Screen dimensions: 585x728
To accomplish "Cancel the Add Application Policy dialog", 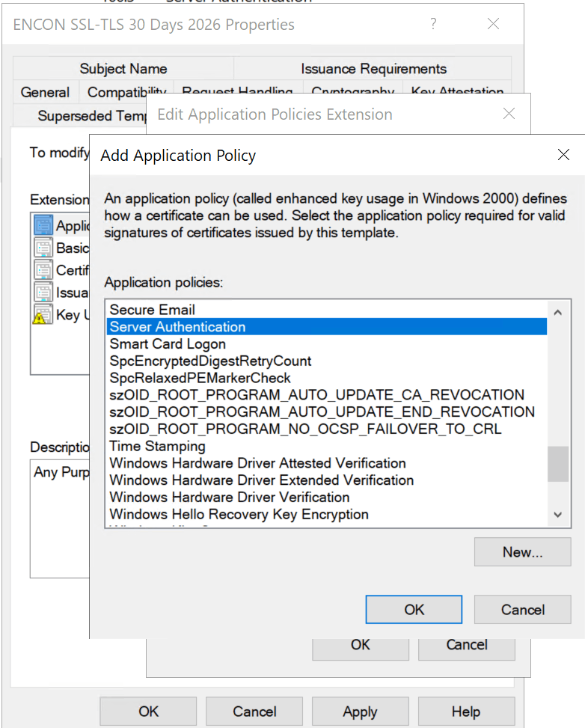I will [x=522, y=610].
